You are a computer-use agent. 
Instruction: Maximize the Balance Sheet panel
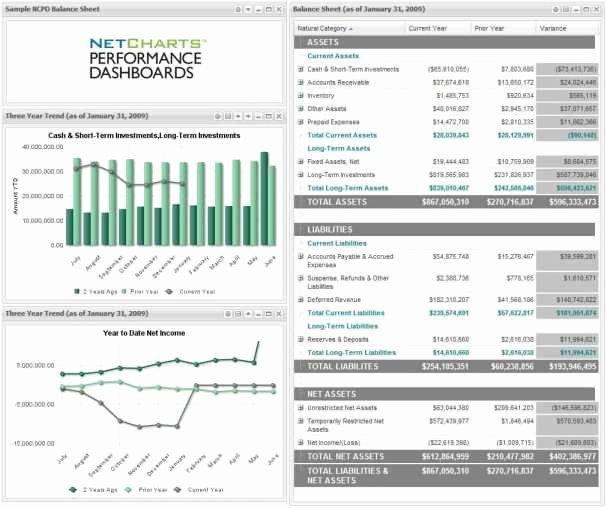[x=586, y=10]
